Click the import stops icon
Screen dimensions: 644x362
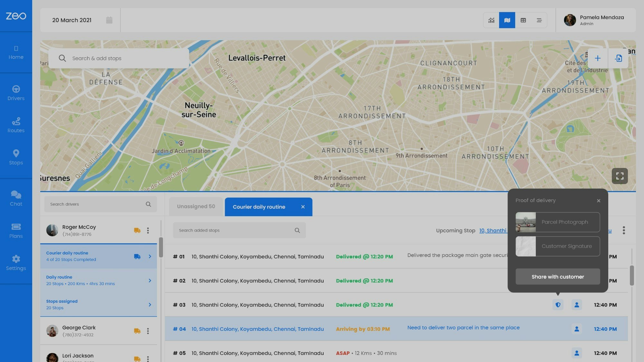point(619,58)
